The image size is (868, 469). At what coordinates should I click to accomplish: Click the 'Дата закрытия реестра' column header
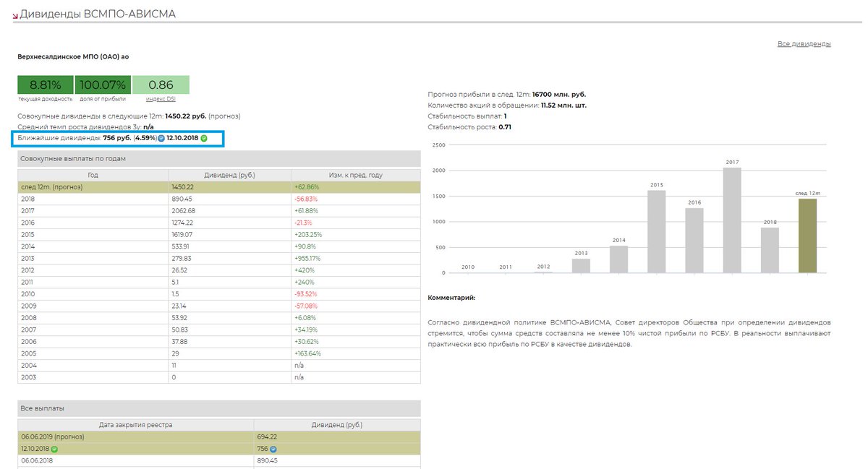(x=136, y=425)
